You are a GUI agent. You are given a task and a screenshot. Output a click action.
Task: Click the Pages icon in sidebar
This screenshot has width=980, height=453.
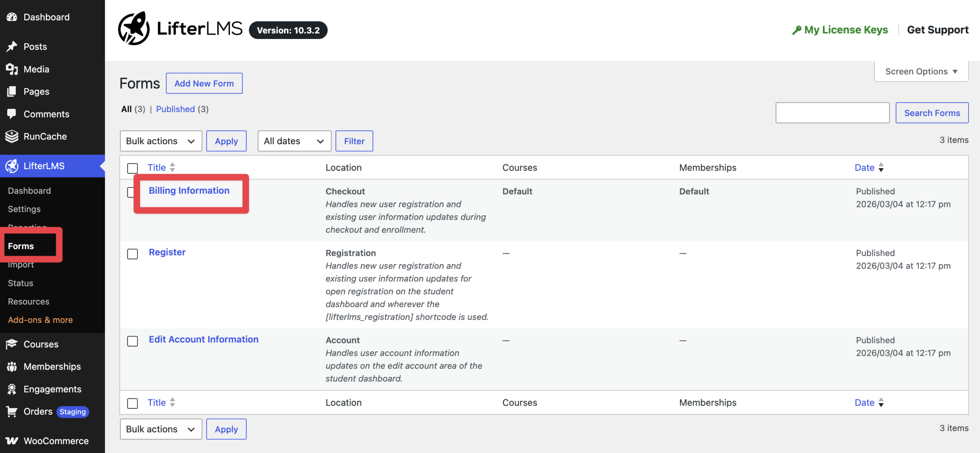tap(12, 91)
